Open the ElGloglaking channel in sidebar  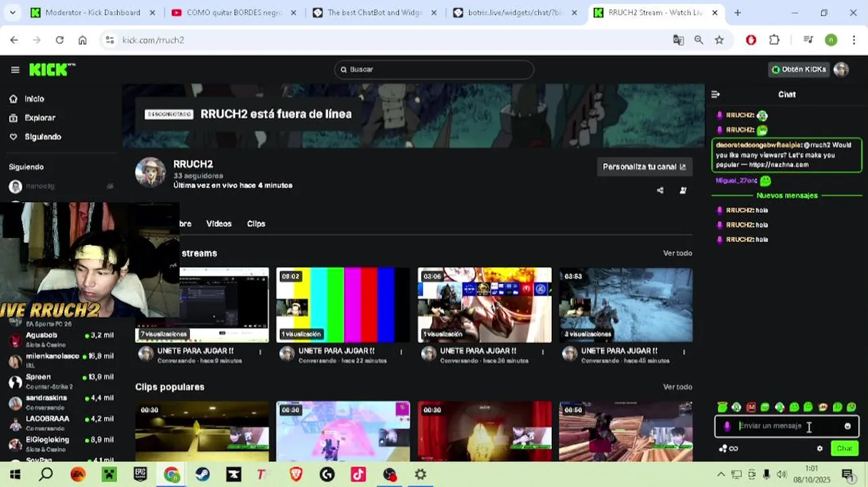(61, 444)
